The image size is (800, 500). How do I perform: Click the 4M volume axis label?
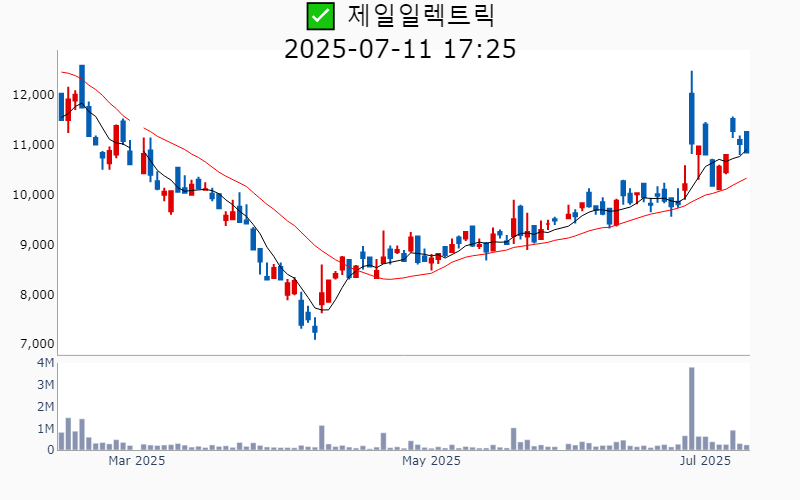(x=45, y=363)
